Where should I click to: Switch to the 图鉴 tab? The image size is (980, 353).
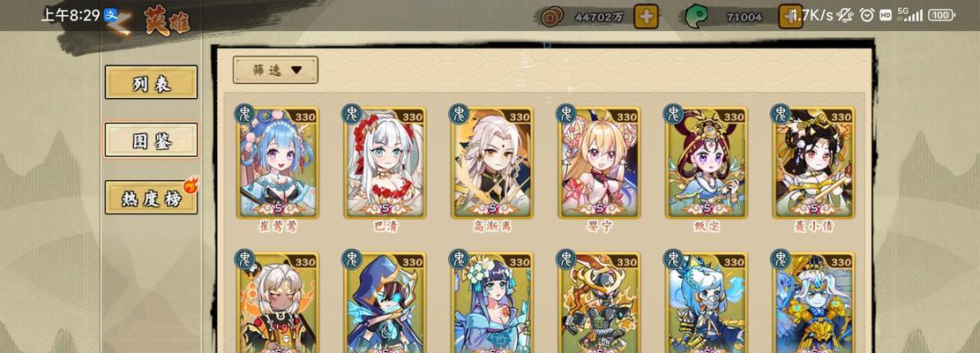[x=151, y=140]
